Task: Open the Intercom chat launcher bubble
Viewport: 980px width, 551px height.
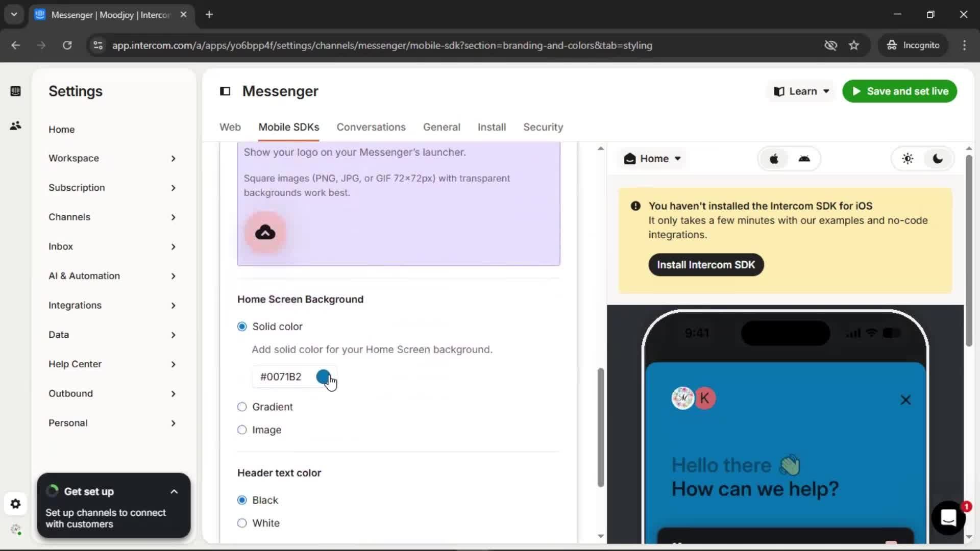Action: coord(948,518)
